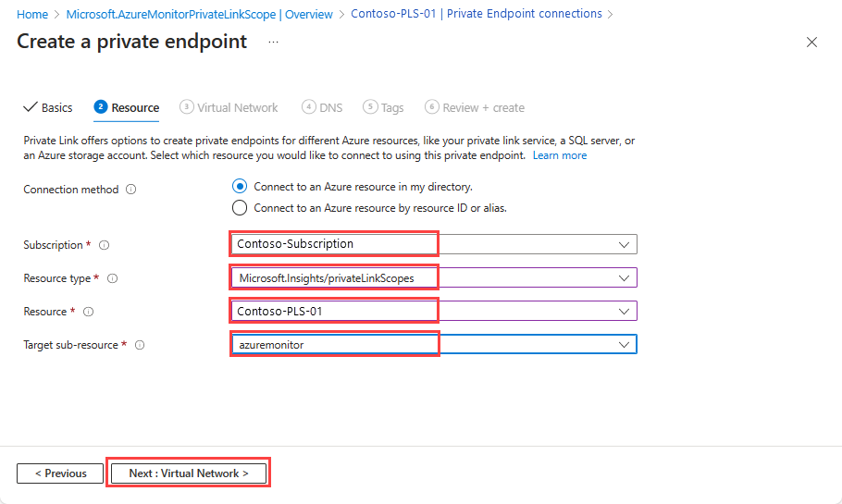Click the Next : Virtual Network button
The height and width of the screenshot is (504, 842).
(x=189, y=473)
